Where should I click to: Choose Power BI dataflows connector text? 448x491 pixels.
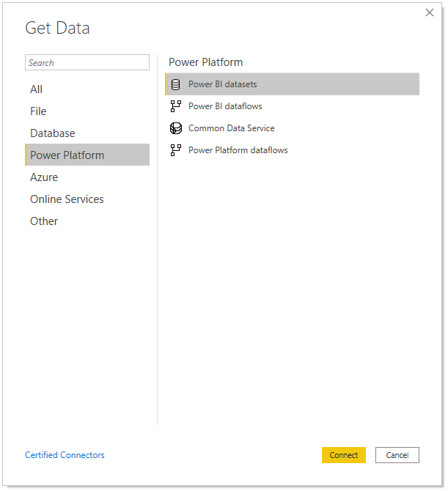click(225, 106)
